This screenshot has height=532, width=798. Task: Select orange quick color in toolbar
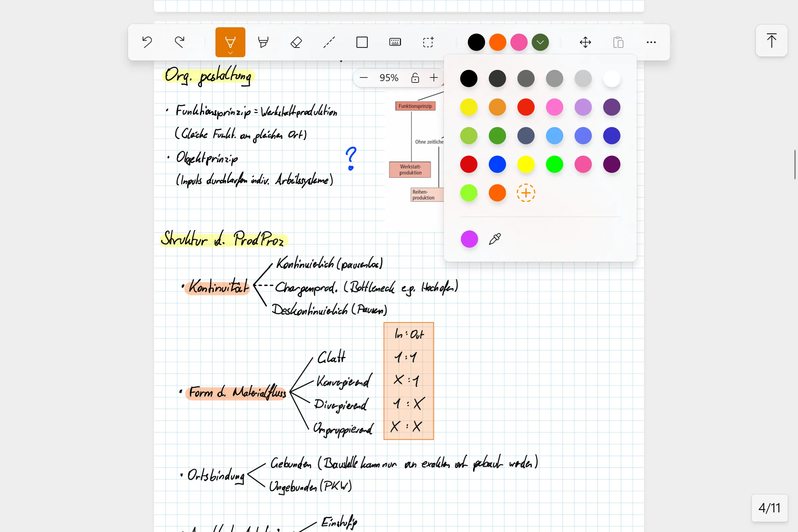click(x=497, y=42)
